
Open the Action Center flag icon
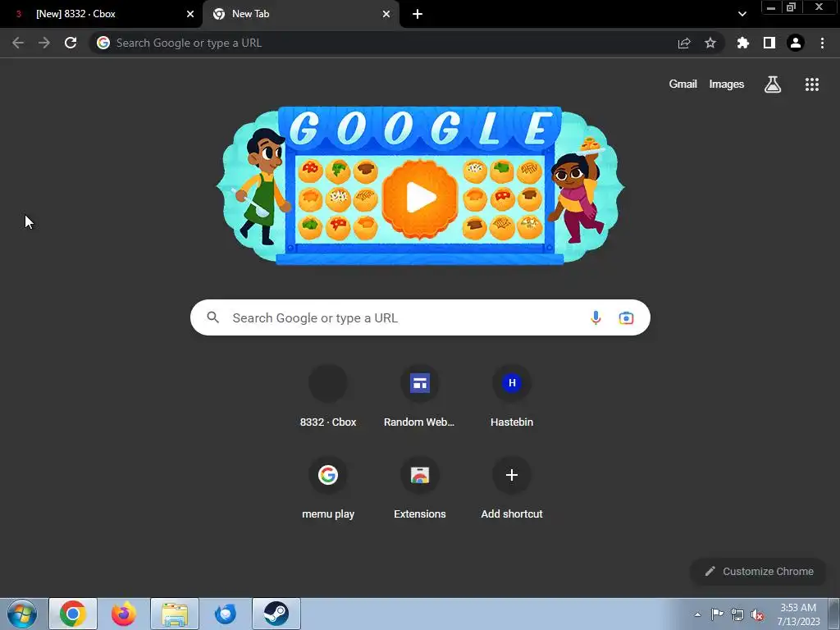tap(717, 614)
